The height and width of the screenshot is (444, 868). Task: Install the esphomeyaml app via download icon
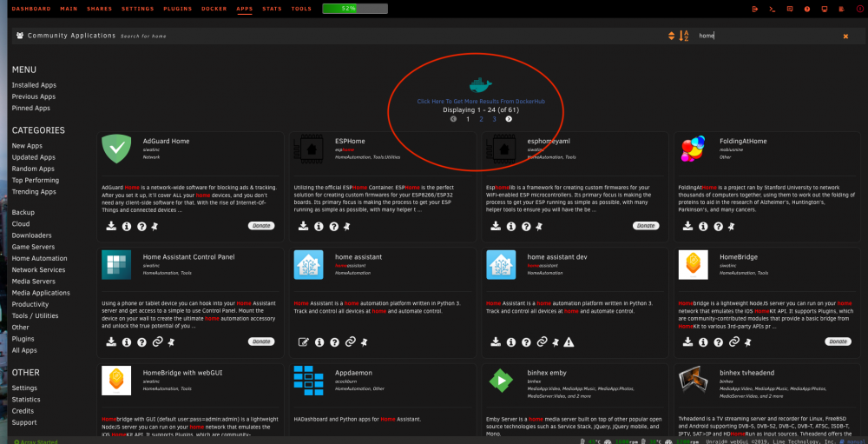tap(496, 226)
